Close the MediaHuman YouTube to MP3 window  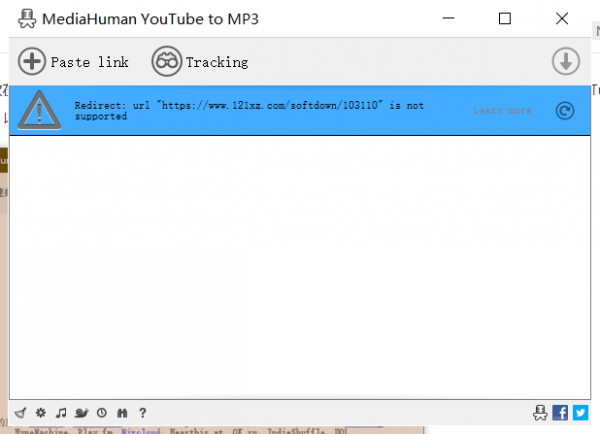pos(562,18)
